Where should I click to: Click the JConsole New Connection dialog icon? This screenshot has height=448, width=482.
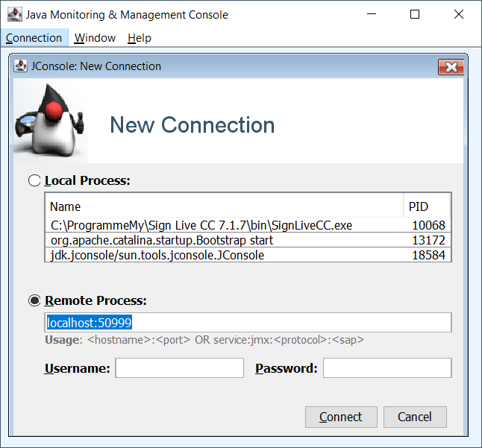[x=20, y=66]
